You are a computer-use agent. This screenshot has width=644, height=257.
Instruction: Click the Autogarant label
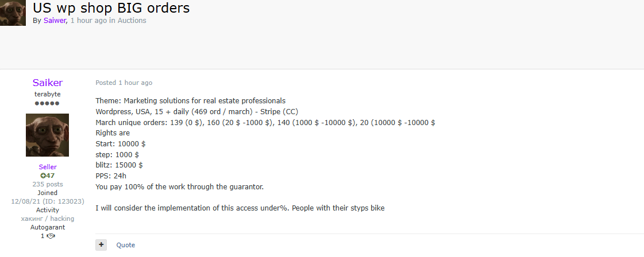(48, 227)
